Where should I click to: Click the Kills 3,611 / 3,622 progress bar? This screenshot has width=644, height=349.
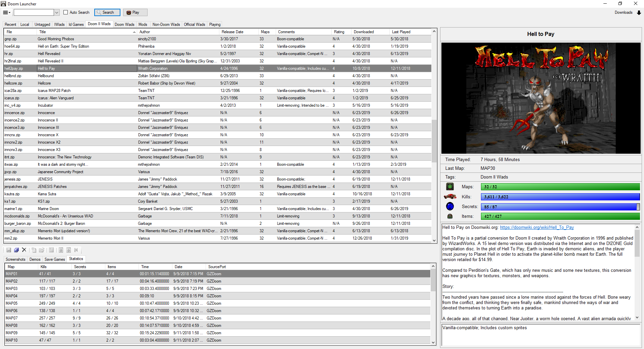coord(560,197)
